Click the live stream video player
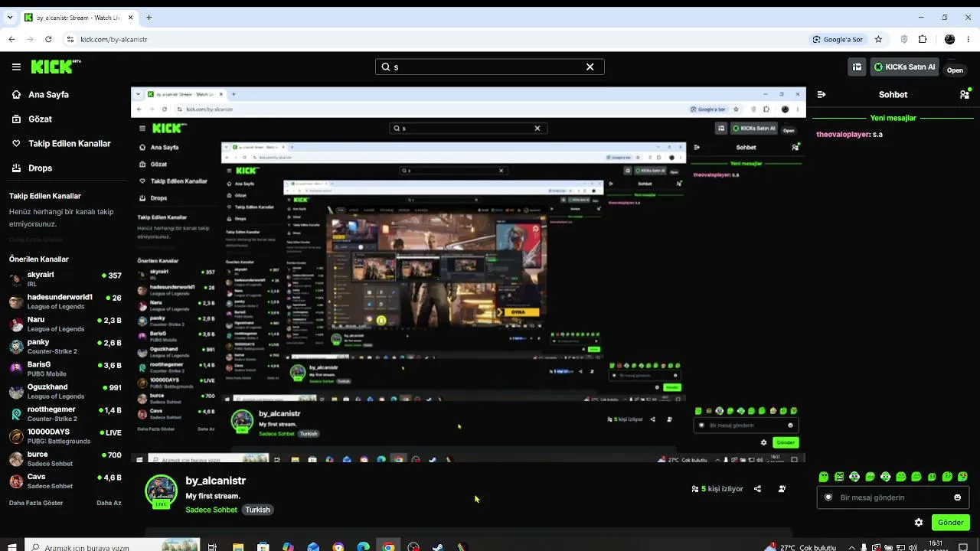This screenshot has height=551, width=980. coord(468,274)
